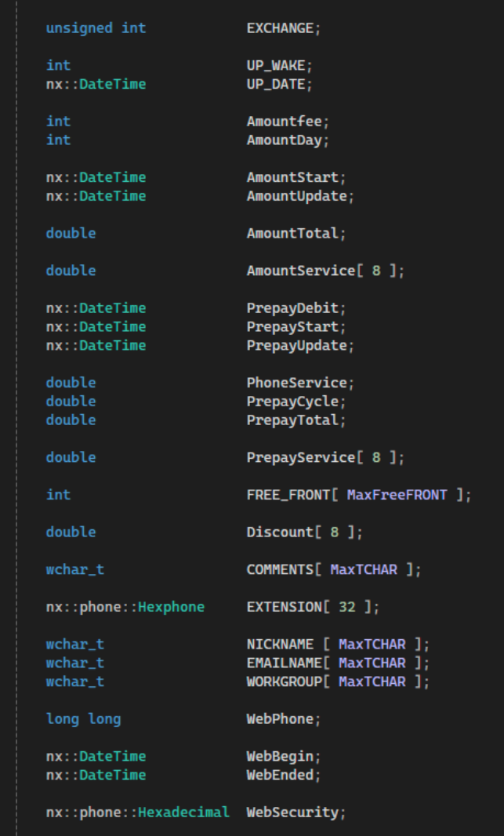504x836 pixels.
Task: Click the MaxFreeFRONT constant
Action: tap(397, 495)
